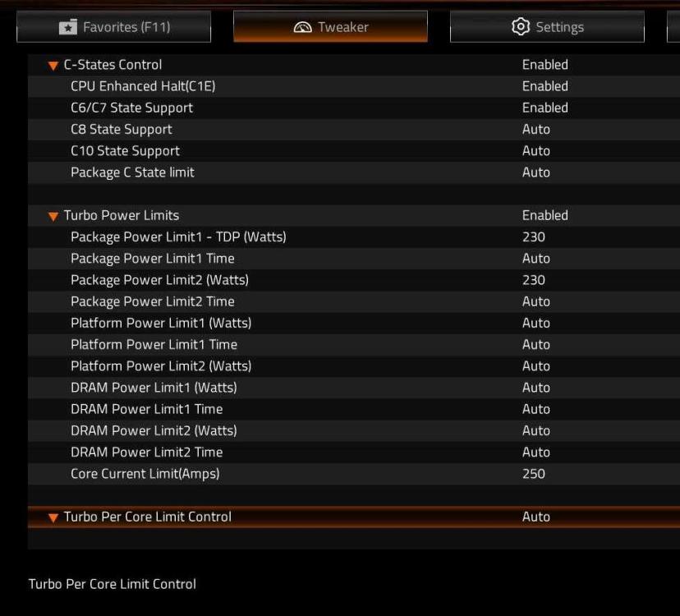Screen dimensions: 680x616
Task: Collapse the C-States Control section
Action: click(x=53, y=66)
